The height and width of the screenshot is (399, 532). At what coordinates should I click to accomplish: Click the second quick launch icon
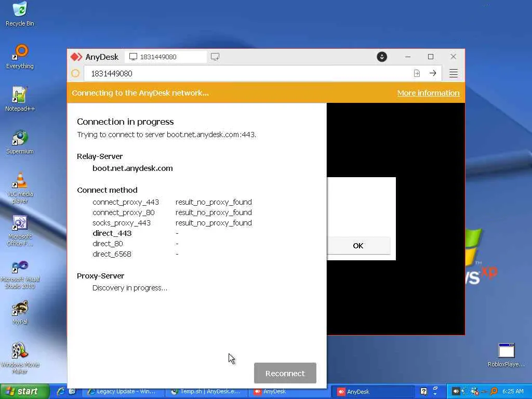[x=72, y=392]
